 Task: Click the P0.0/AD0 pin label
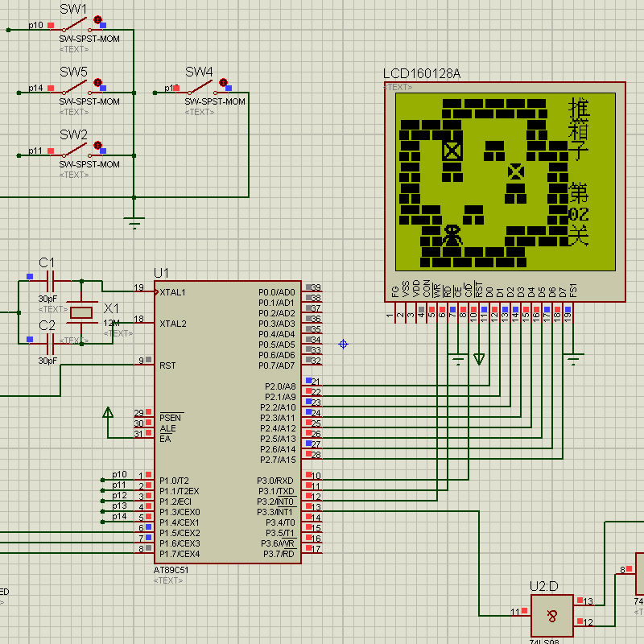click(x=276, y=292)
